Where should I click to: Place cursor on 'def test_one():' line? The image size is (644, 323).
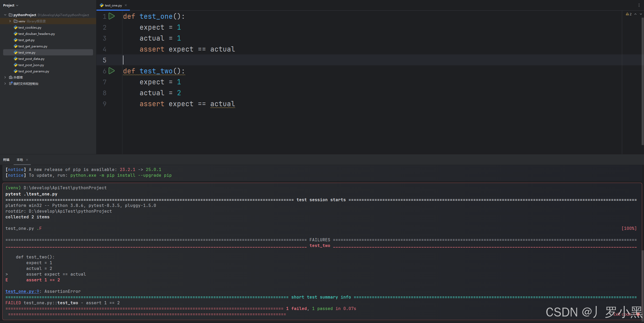tap(154, 16)
